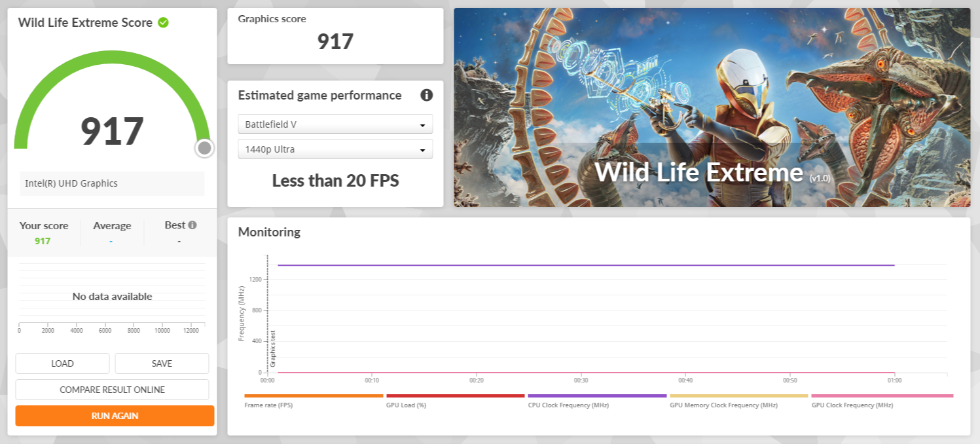Open the Battlefield V game dropdown
This screenshot has height=444, width=980.
pos(335,124)
